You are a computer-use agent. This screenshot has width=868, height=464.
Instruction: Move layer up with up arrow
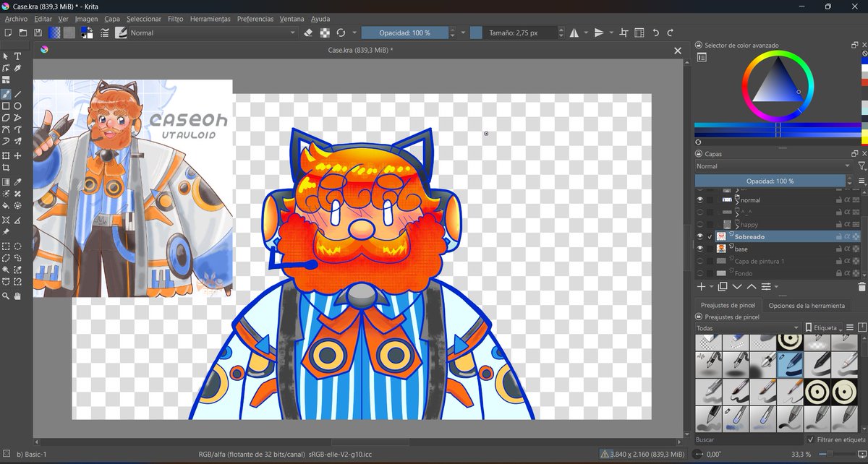[x=752, y=286]
